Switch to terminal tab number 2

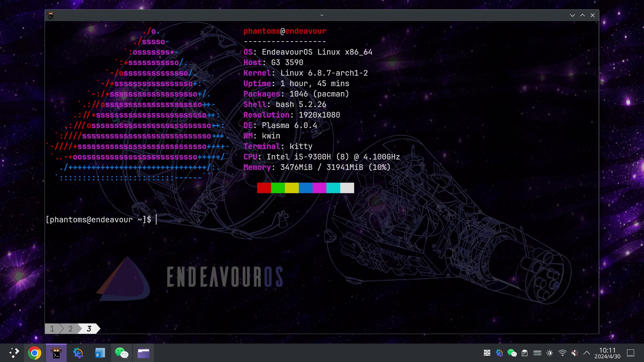pyautogui.click(x=70, y=328)
